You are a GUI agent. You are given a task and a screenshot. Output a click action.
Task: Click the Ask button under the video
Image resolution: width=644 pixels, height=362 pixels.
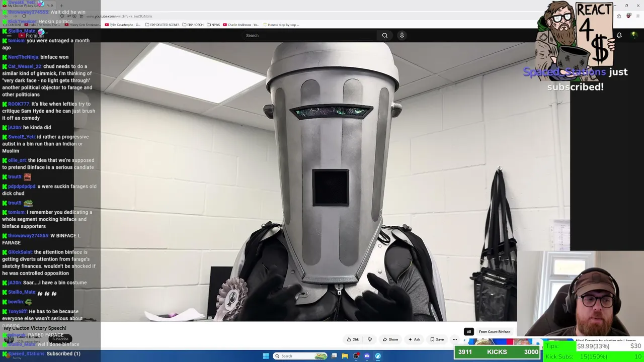tap(415, 339)
